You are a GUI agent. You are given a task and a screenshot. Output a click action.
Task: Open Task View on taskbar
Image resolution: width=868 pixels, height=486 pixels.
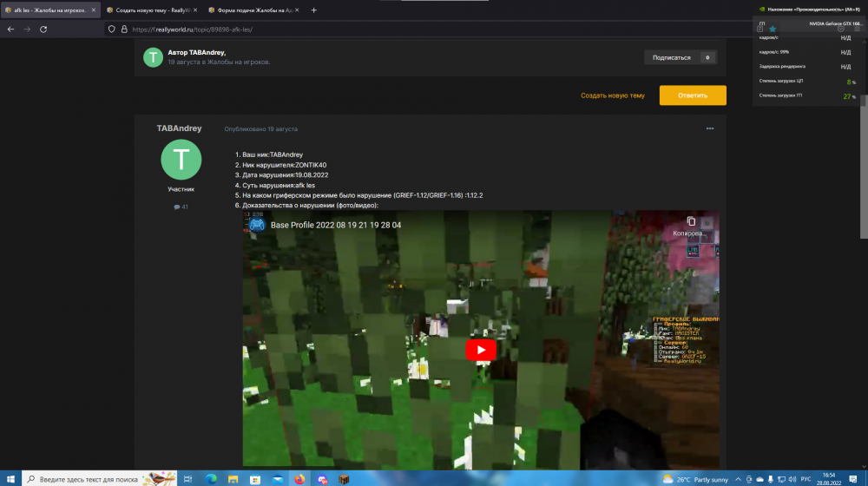point(187,479)
